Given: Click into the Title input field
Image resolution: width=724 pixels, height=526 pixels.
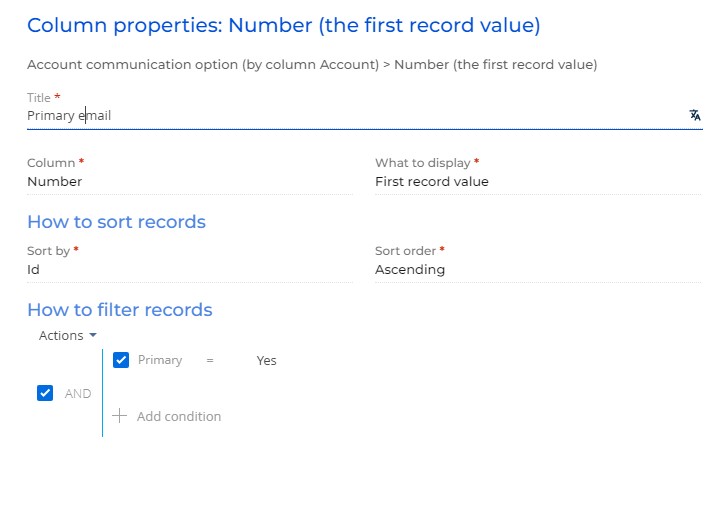Looking at the screenshot, I should point(356,115).
